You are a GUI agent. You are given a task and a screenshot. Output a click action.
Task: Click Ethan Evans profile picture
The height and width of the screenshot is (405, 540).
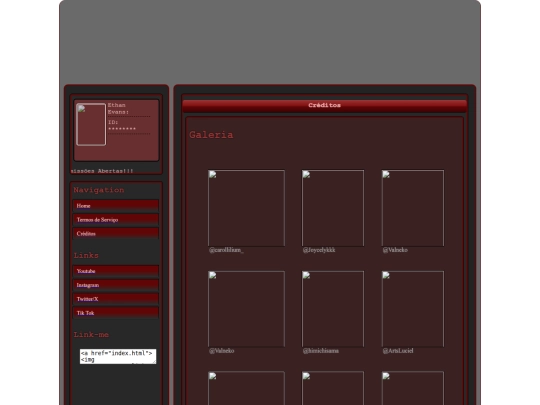[91, 124]
